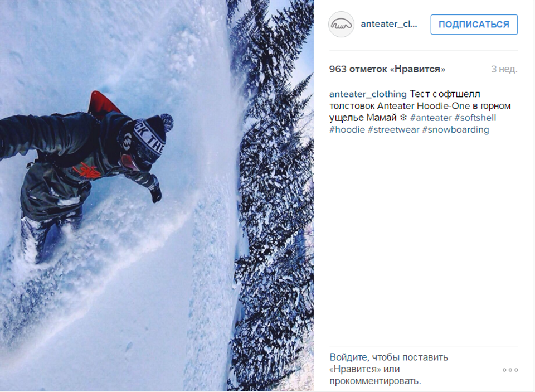Screen dimensions: 535x392
Task: Follow the Войдите login link
Action: (x=348, y=357)
